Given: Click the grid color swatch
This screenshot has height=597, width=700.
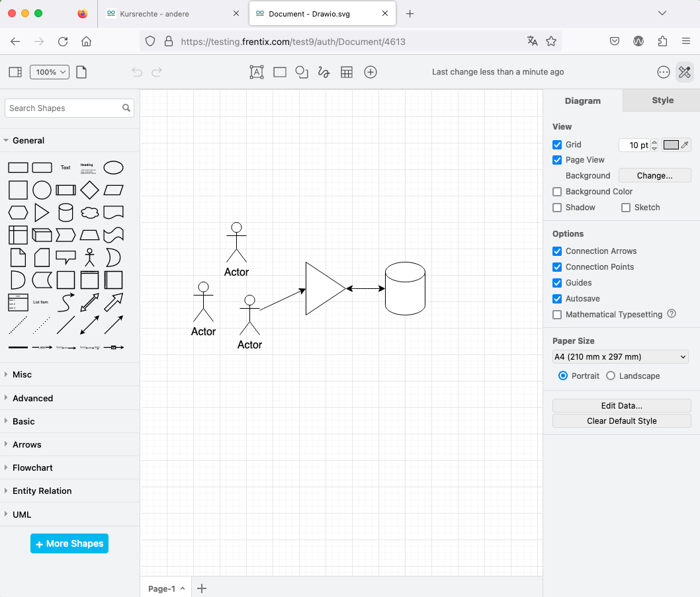Looking at the screenshot, I should (x=671, y=144).
